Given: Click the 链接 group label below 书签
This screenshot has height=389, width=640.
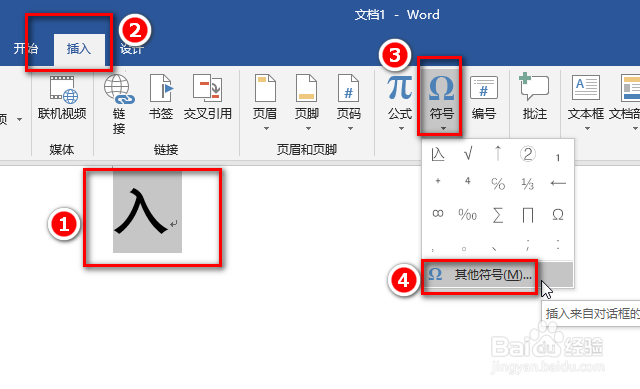Looking at the screenshot, I should click(x=166, y=149).
